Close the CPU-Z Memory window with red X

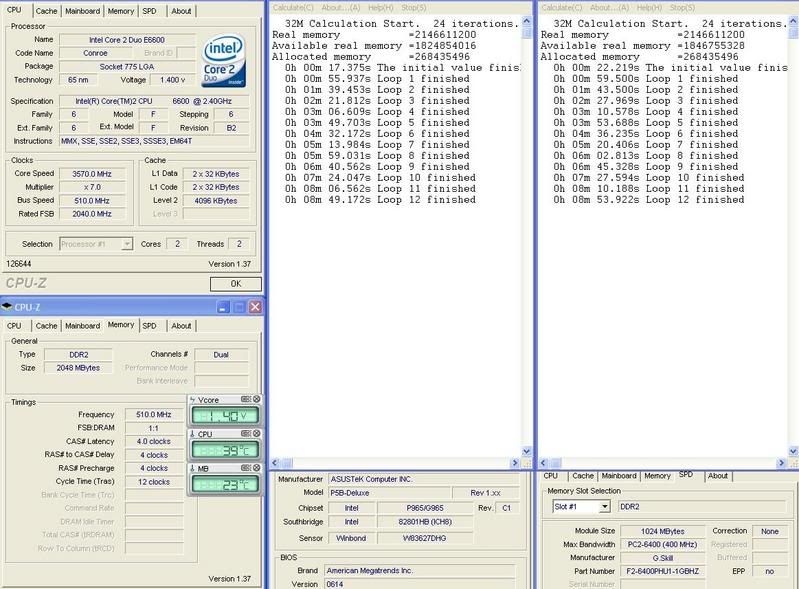coord(255,307)
